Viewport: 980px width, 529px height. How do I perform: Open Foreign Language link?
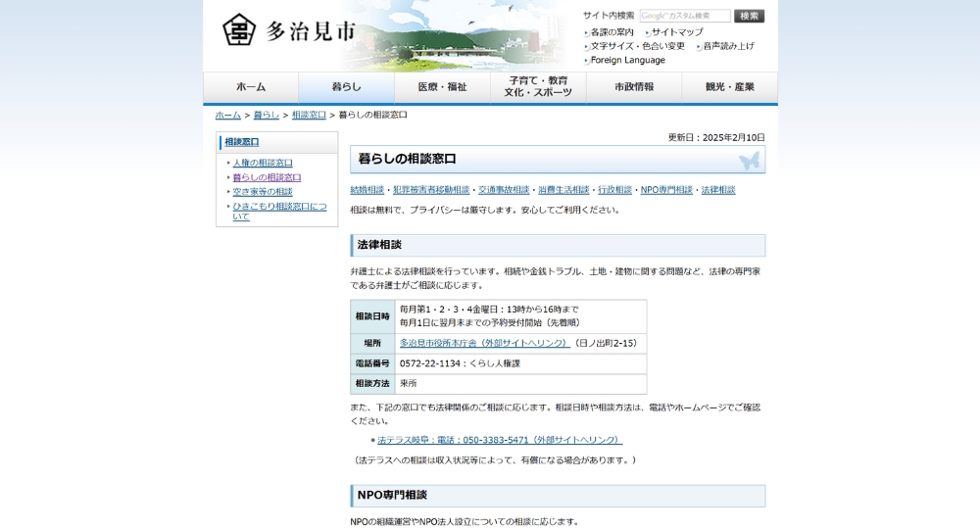coord(627,60)
